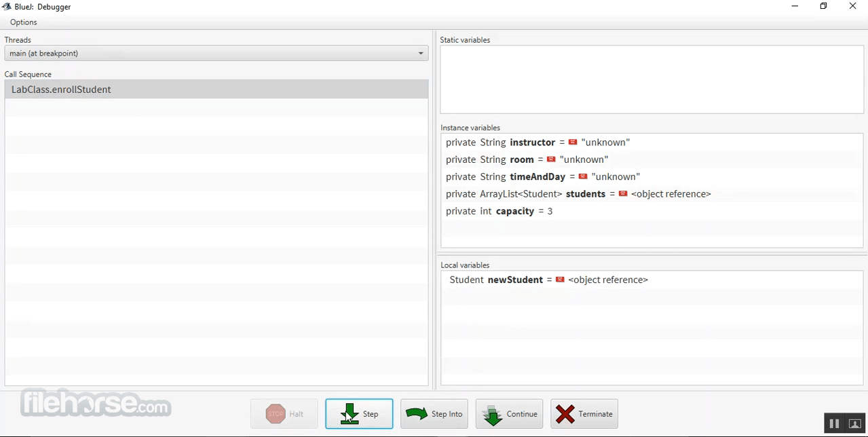868x437 pixels.
Task: Restore down the Debugger window
Action: (x=823, y=6)
